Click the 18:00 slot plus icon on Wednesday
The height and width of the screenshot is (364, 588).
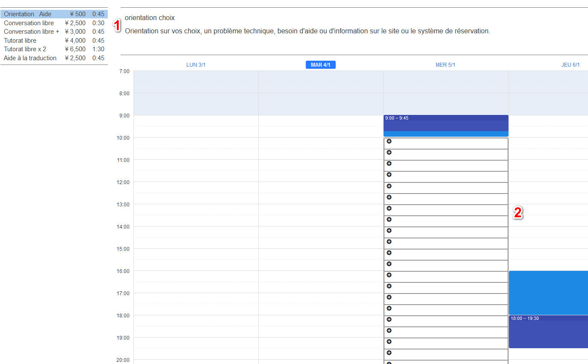click(x=389, y=320)
